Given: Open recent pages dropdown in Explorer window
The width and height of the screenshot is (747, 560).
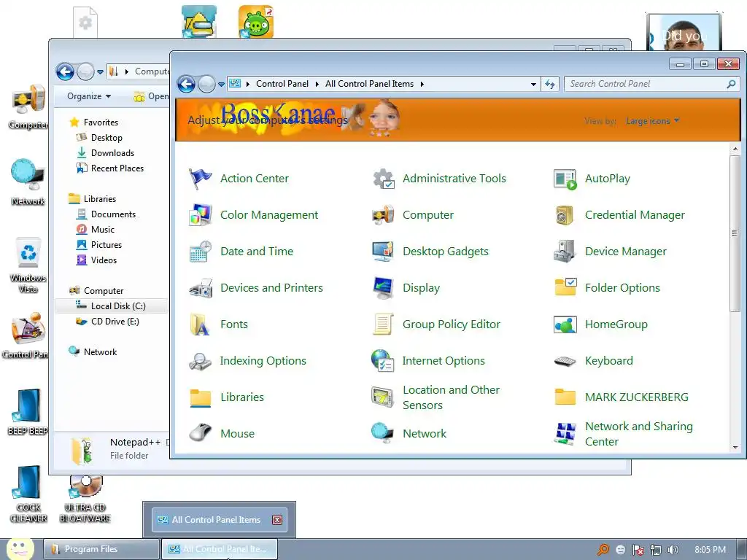Looking at the screenshot, I should (x=100, y=72).
